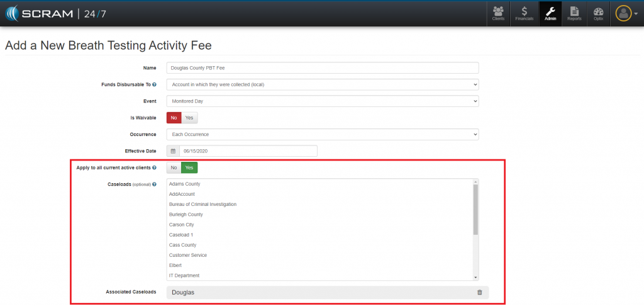
Task: Open the Financials dollar icon
Action: [524, 13]
